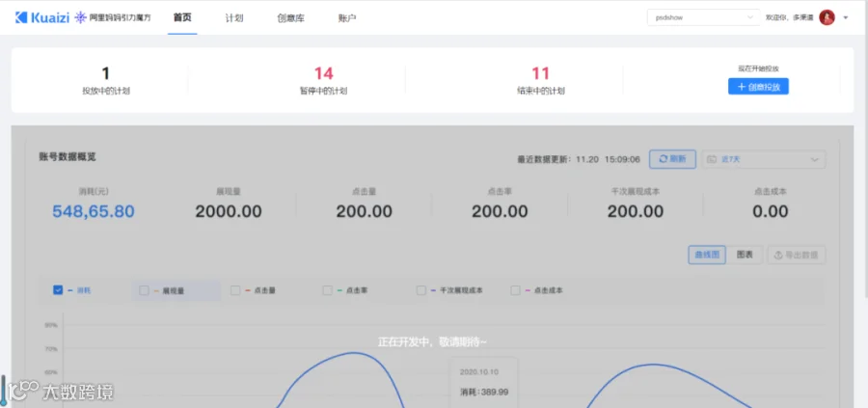Open the 创意库 tab
Viewport: 868px width, 408px height.
[290, 17]
